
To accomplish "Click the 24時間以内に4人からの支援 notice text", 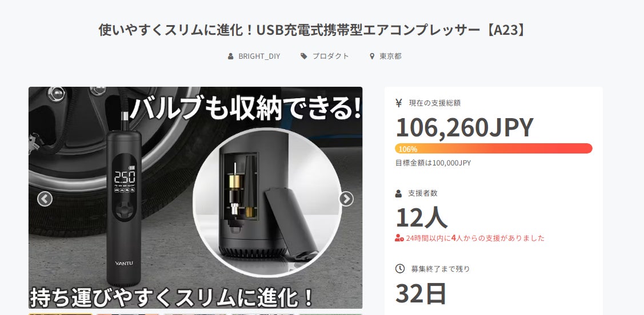I will tap(475, 238).
